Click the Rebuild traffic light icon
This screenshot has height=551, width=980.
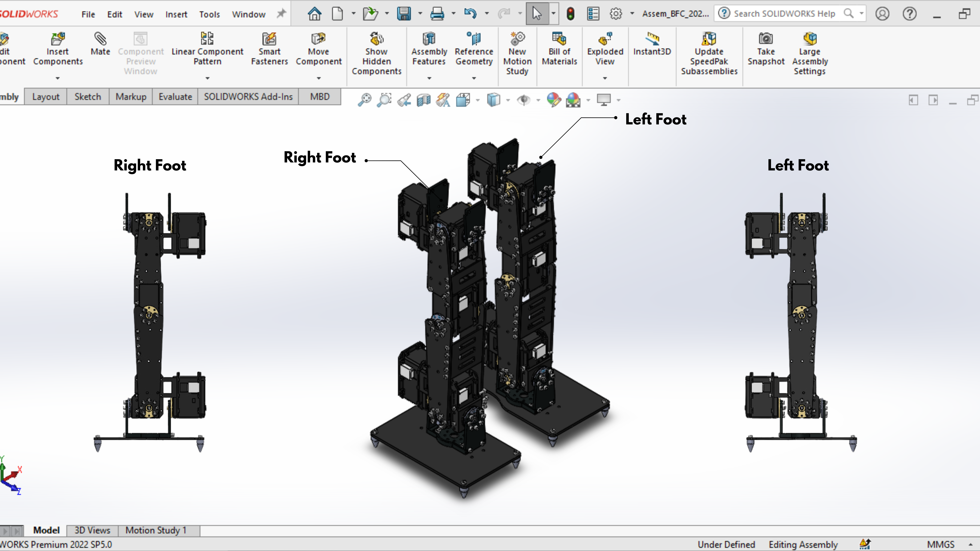[x=570, y=14]
